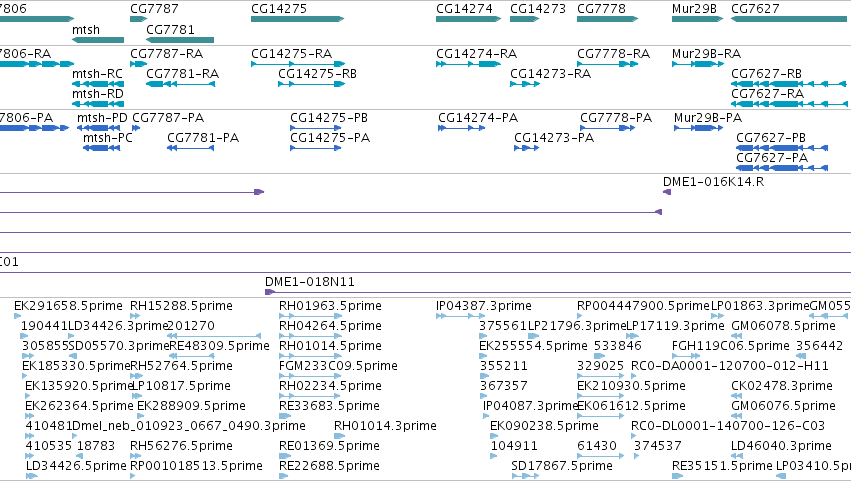
Task: Click the CG7778 gene label
Action: (601, 9)
